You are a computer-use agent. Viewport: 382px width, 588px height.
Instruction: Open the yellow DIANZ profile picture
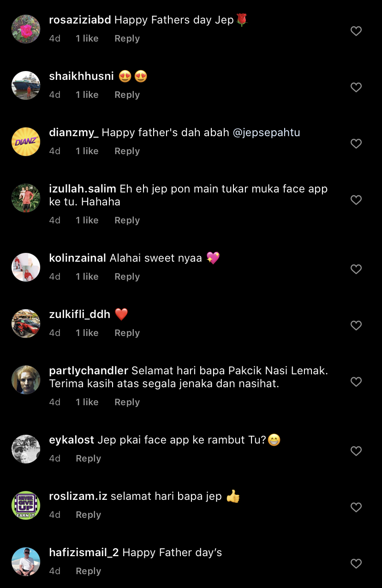click(26, 142)
